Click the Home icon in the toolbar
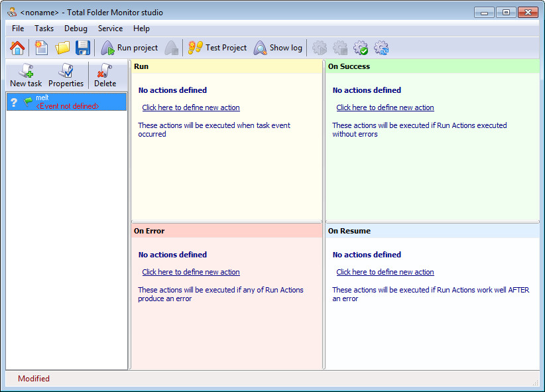 pyautogui.click(x=17, y=48)
